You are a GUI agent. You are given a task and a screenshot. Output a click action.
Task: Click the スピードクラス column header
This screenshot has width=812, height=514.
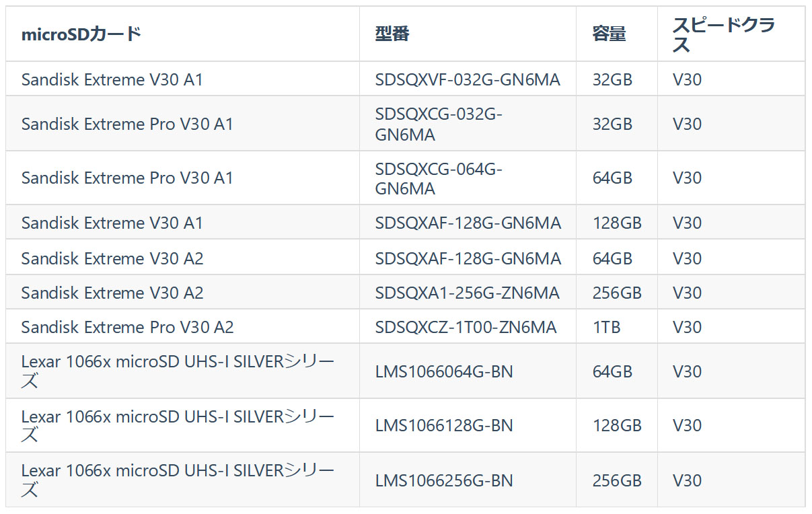[724, 34]
